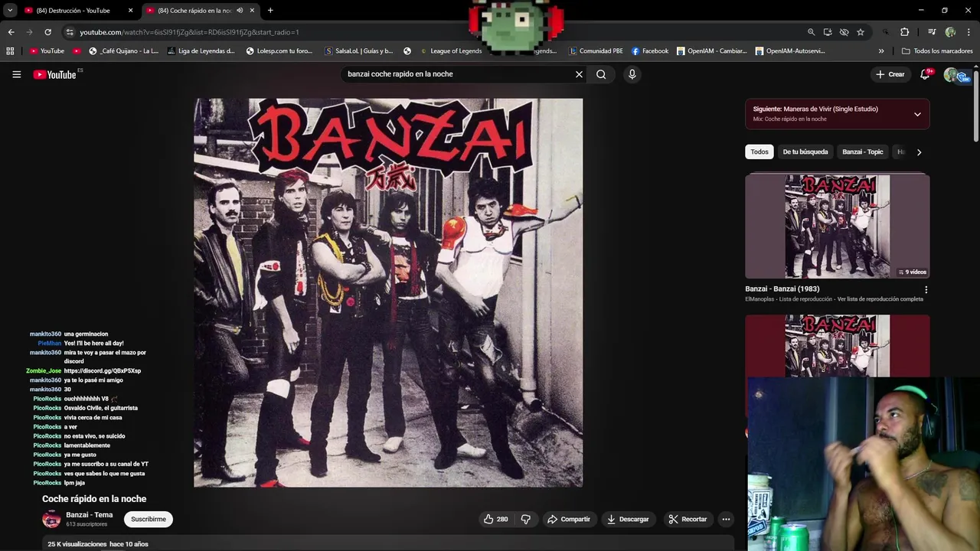This screenshot has height=551, width=980.
Task: Open the OpenIAM - Cambiar bookmark
Action: point(710,51)
